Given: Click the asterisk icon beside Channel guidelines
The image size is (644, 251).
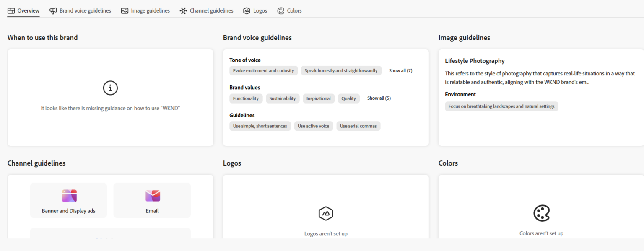Looking at the screenshot, I should 183,10.
